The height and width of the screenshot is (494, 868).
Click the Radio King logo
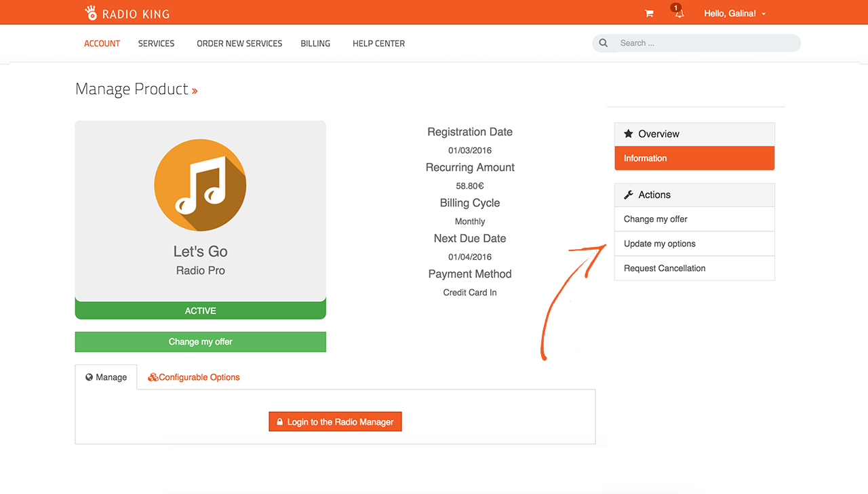(x=127, y=13)
